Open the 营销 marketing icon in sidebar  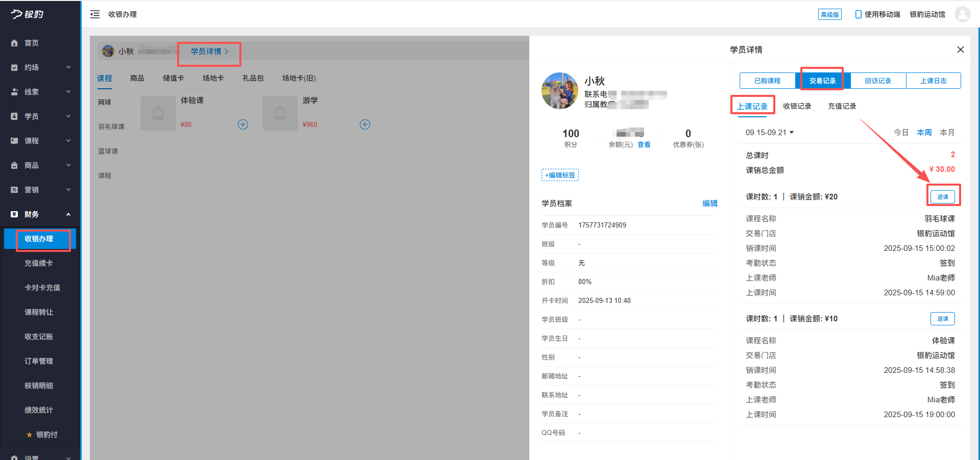[15, 190]
